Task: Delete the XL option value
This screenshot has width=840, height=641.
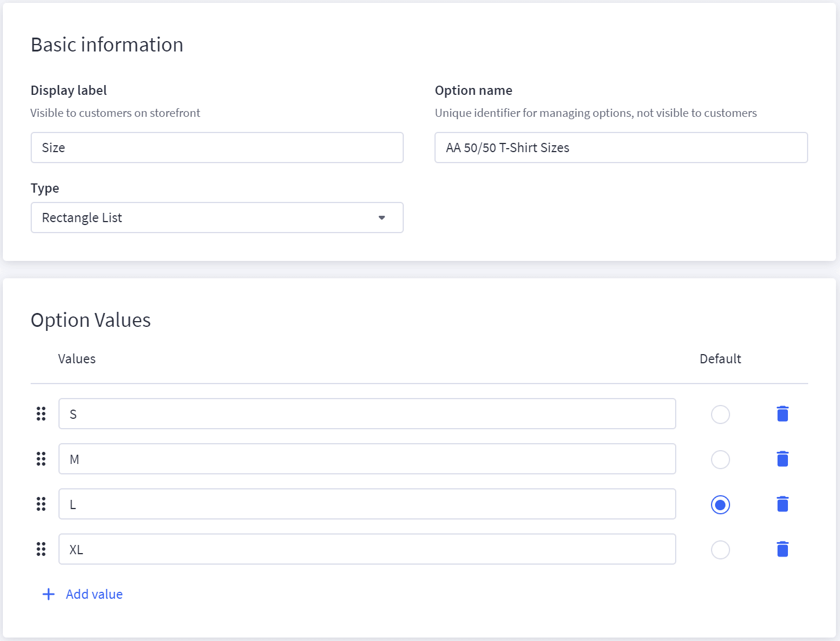Action: pos(782,549)
